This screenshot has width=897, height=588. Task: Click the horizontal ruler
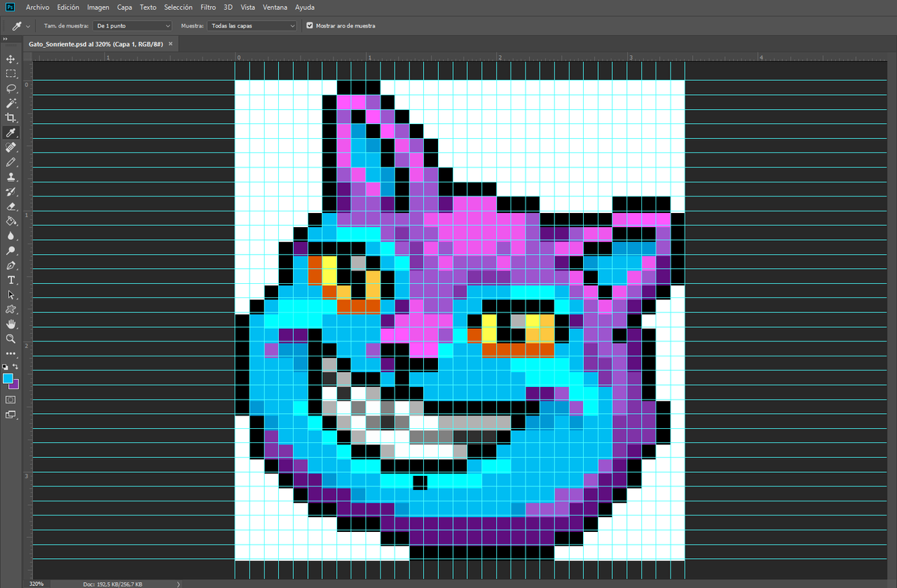[x=460, y=57]
